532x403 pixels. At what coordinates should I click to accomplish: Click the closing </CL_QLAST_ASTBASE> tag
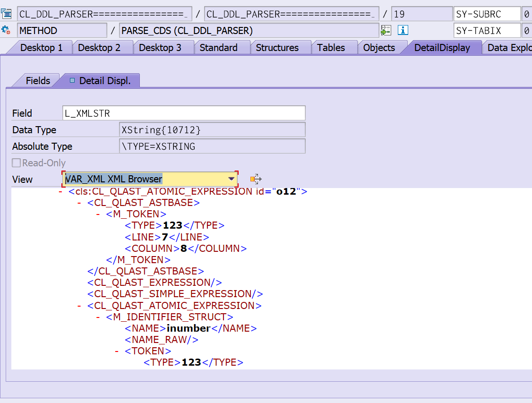pyautogui.click(x=146, y=271)
